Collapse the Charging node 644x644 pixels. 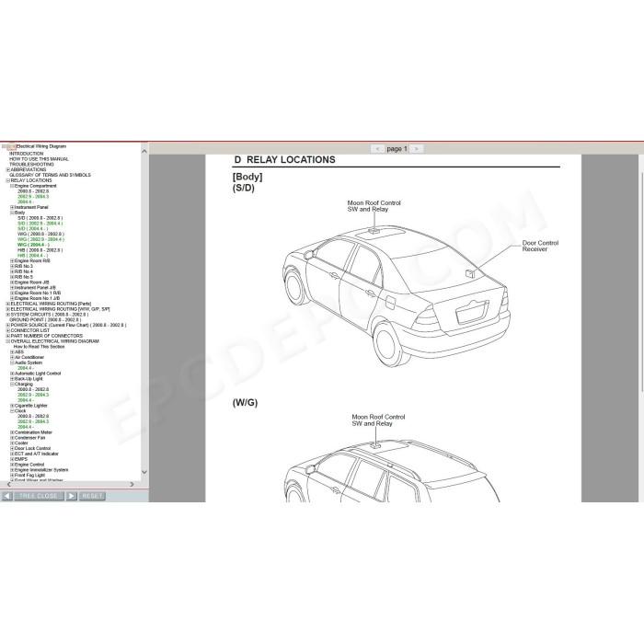point(12,384)
